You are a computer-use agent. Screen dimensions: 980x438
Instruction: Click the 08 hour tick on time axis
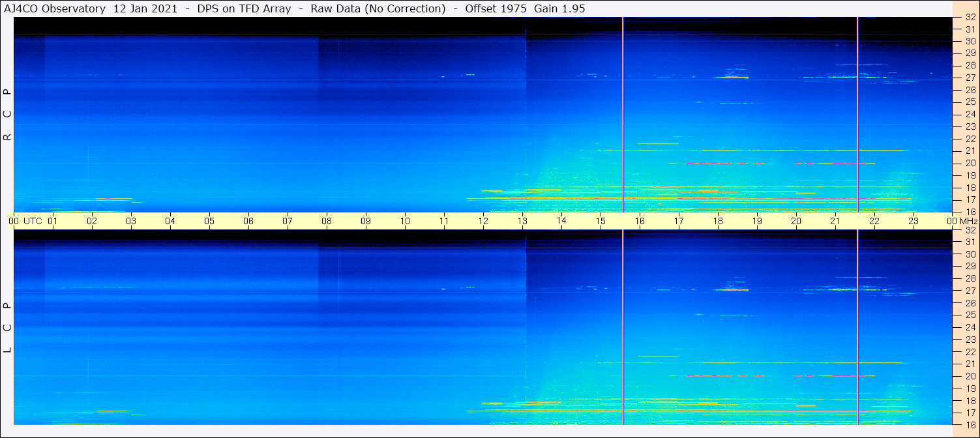click(x=327, y=221)
